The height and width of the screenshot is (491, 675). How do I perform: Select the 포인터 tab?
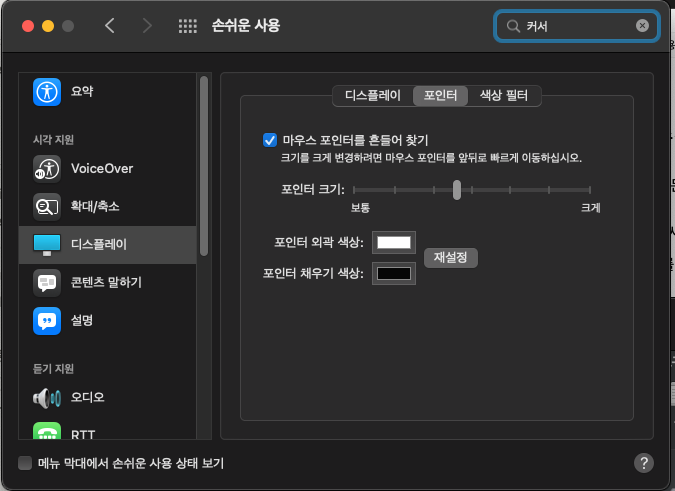440,96
